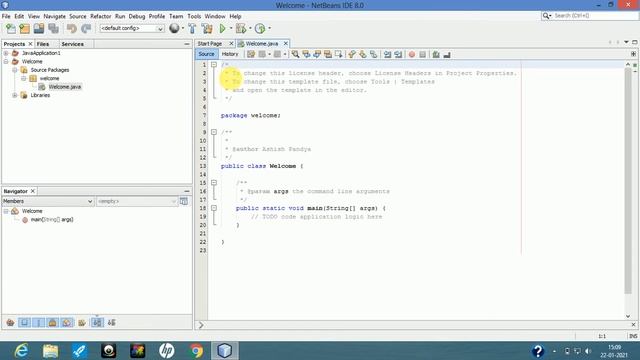Expand the JavaApplication1 project node
The width and height of the screenshot is (640, 360).
6,53
